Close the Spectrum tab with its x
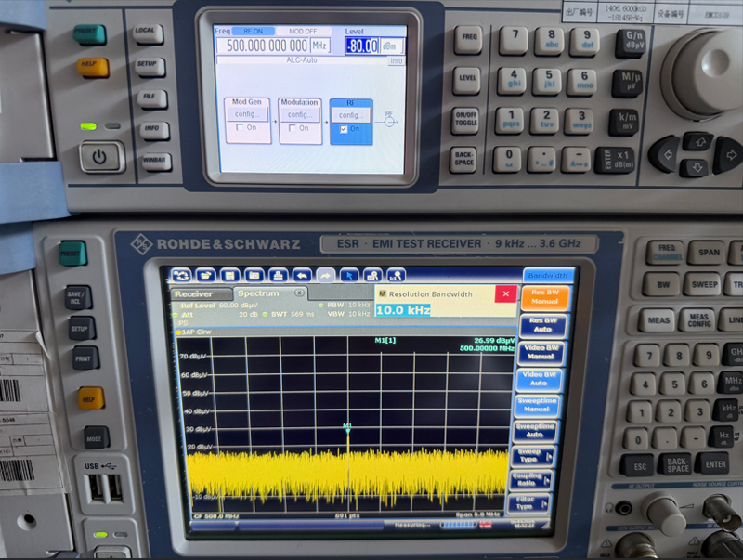 (x=299, y=293)
